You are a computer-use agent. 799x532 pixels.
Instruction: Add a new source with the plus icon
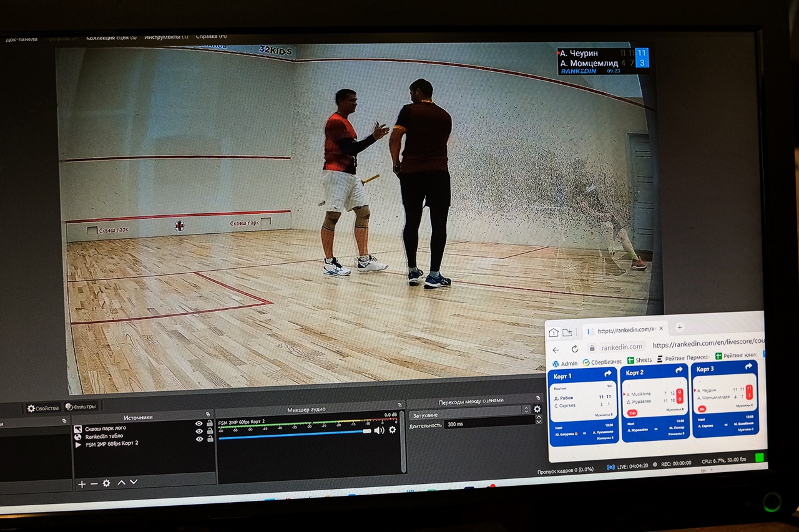click(x=81, y=484)
